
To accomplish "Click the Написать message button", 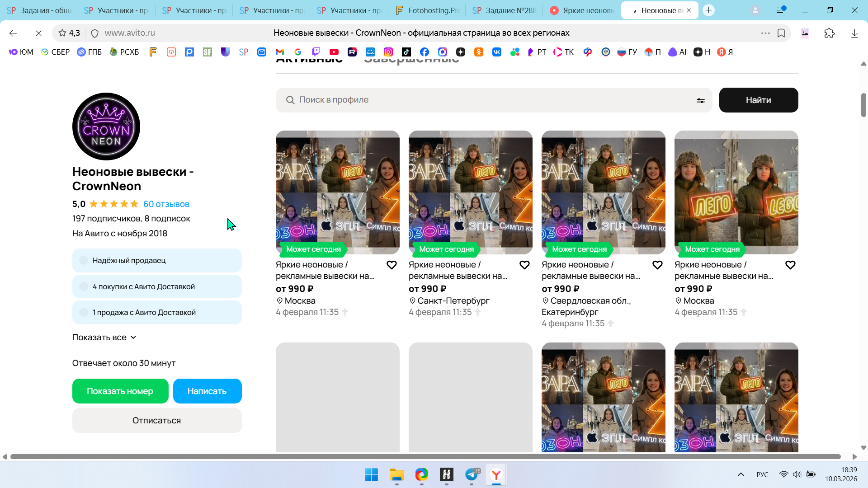I will 207,391.
